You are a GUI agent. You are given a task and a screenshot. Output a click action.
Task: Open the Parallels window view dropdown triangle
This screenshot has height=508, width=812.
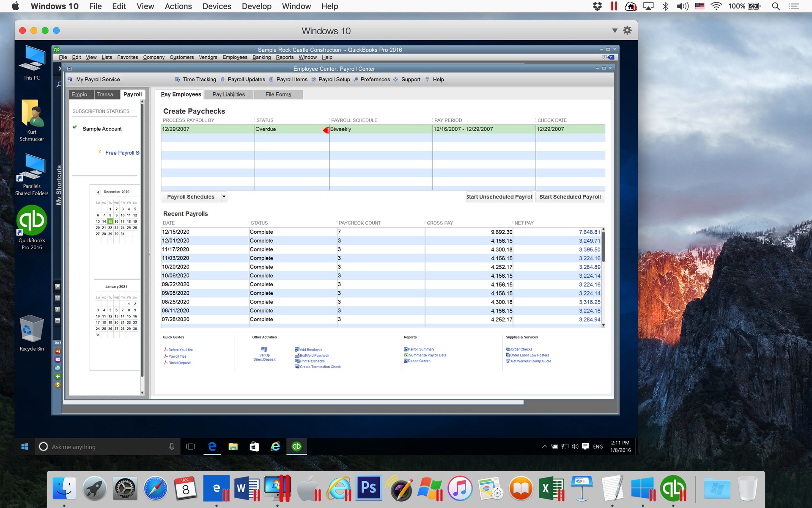614,30
